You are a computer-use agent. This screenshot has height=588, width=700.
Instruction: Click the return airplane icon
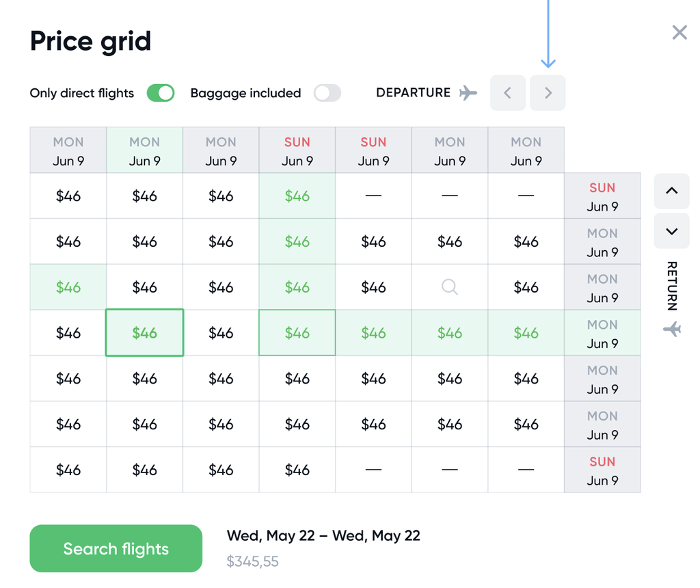point(672,329)
